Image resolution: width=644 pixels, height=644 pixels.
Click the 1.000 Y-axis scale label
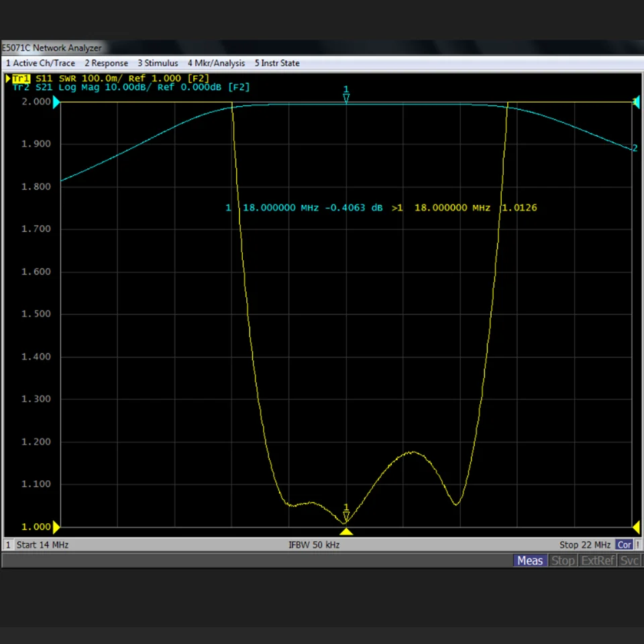[36, 527]
